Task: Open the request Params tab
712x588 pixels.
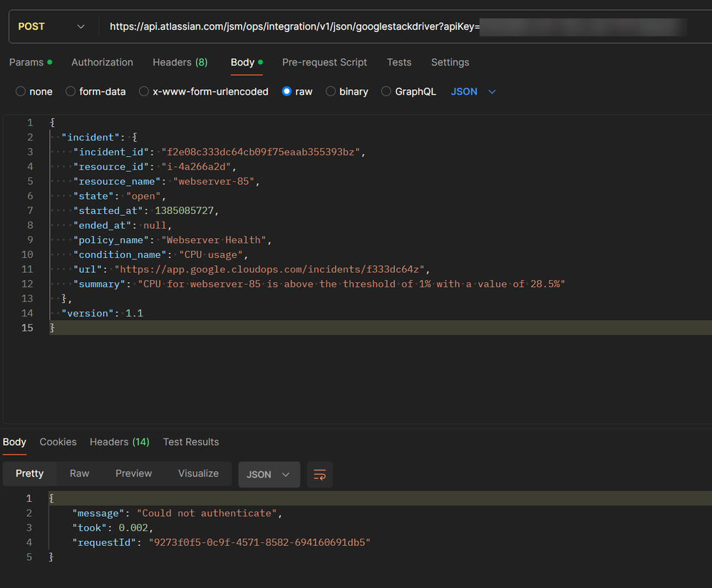Action: 31,62
